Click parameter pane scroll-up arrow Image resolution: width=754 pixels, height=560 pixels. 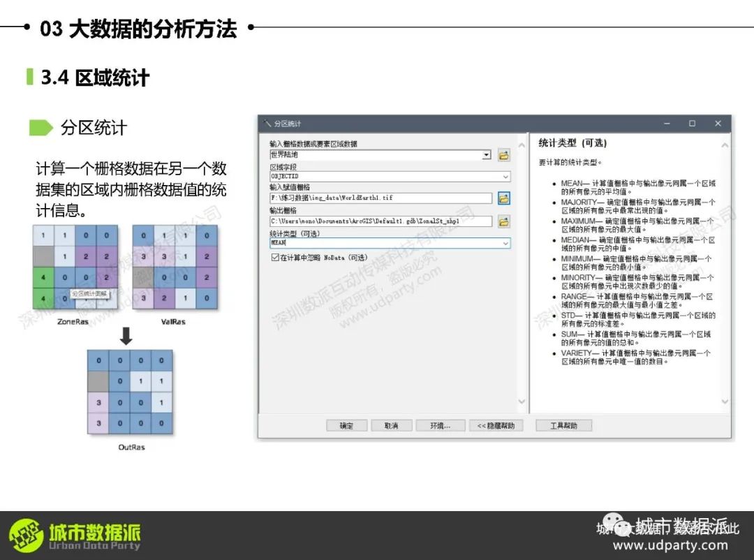522,145
